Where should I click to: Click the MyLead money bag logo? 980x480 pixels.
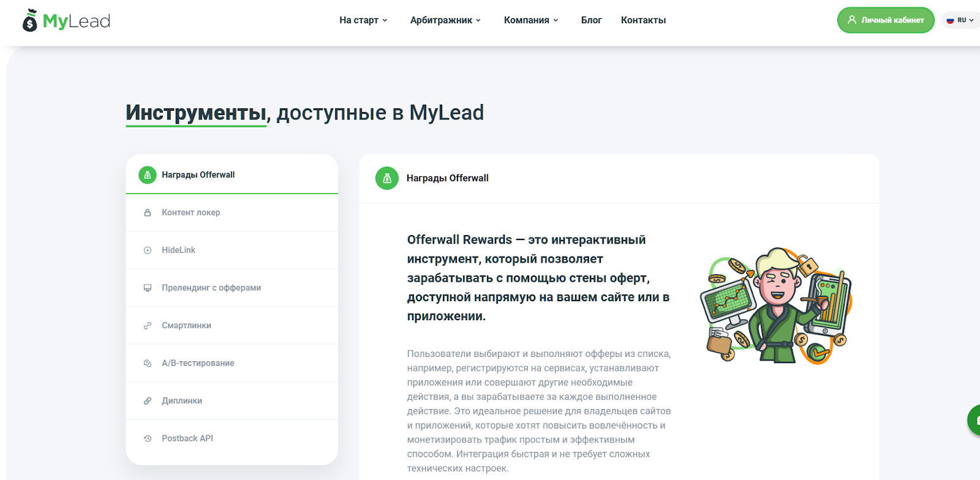29,20
